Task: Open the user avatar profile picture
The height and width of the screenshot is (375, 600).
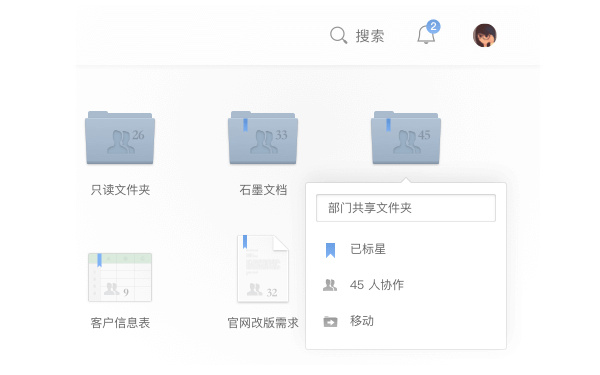Action: point(485,35)
